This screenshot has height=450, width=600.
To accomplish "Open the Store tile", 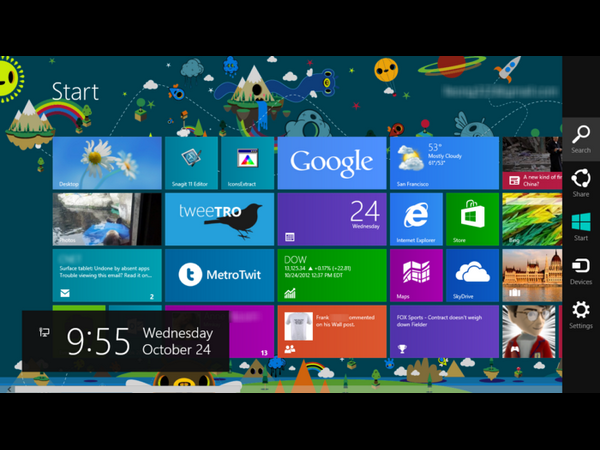I will (473, 219).
